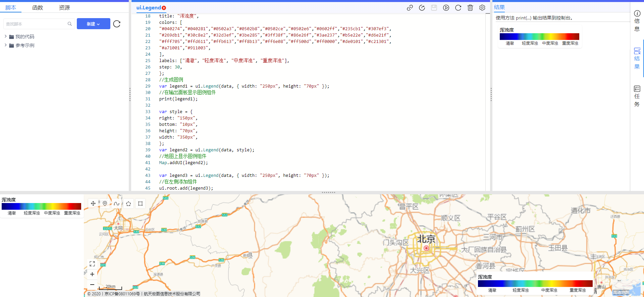Save the script with the floppy disk icon

click(x=434, y=8)
